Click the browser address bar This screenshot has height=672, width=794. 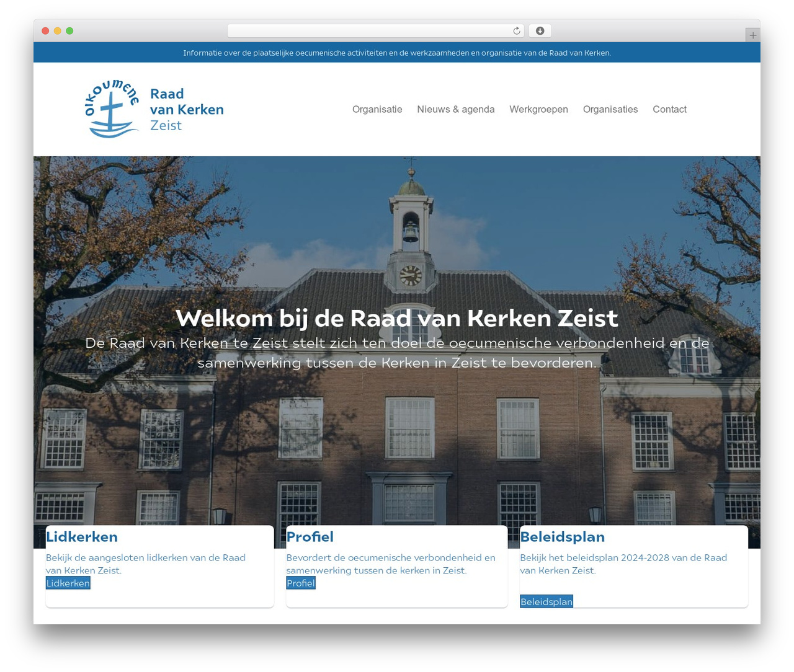[375, 31]
